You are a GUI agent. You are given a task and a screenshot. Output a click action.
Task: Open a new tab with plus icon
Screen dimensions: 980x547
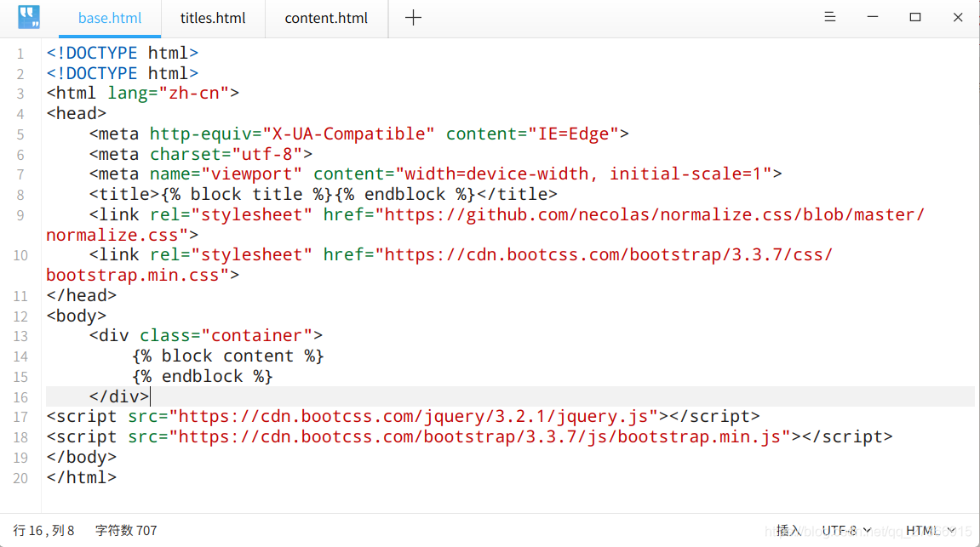pyautogui.click(x=413, y=18)
